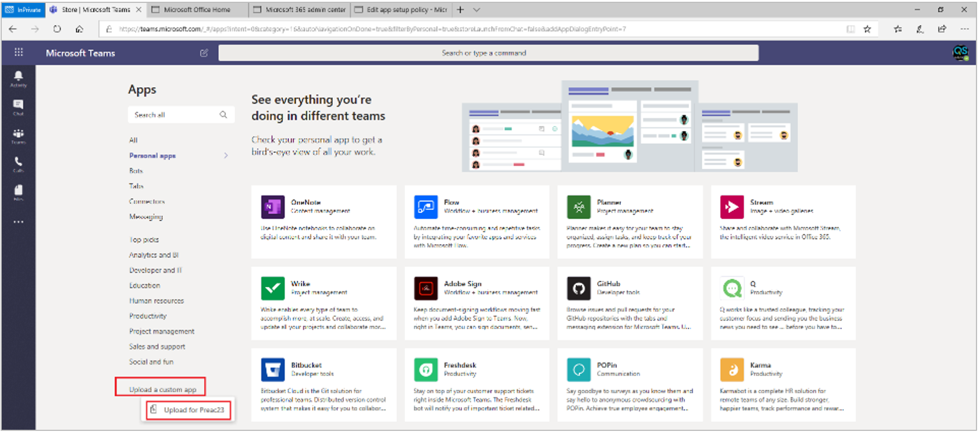
Task: Filter apps by Connectors
Action: [x=147, y=201]
